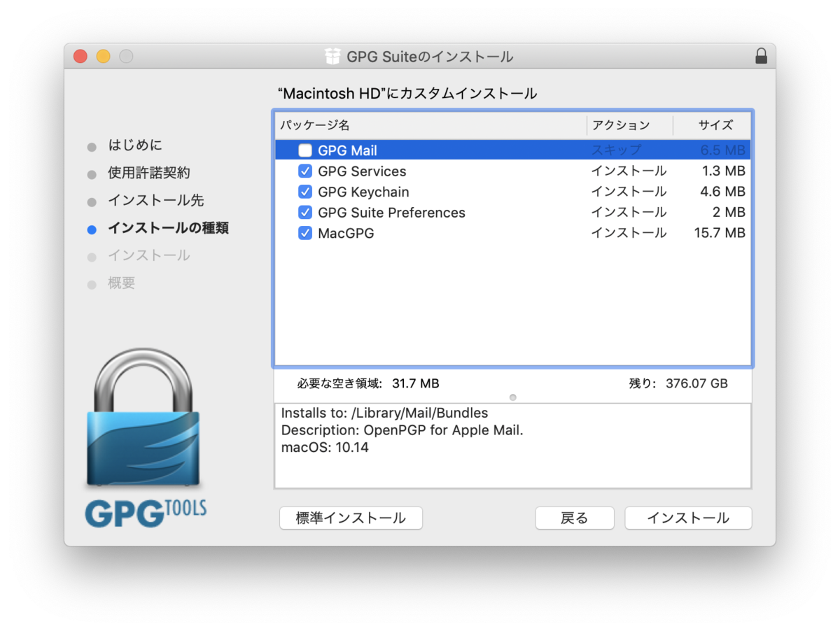Click the 2 MB size value

pos(729,213)
